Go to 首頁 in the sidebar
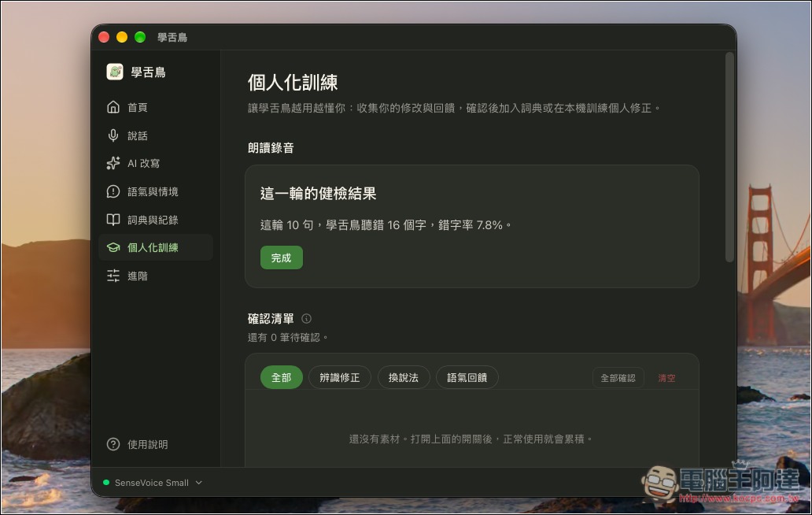Image resolution: width=812 pixels, height=515 pixels. [x=155, y=107]
